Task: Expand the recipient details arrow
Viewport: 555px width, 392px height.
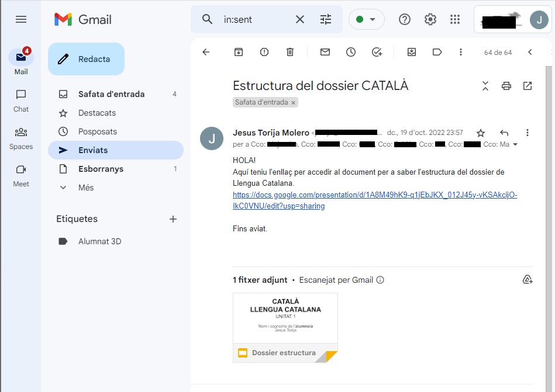Action: coord(515,144)
